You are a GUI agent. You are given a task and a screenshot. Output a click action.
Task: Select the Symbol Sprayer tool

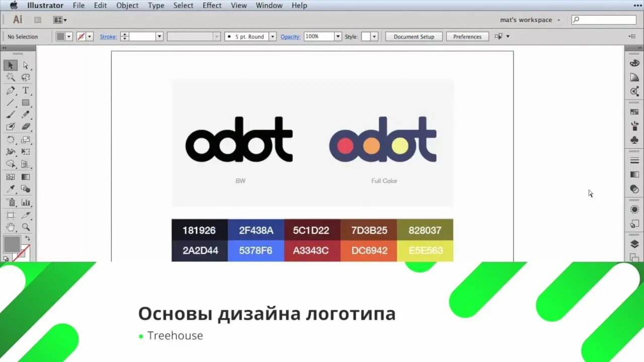pos(11,203)
